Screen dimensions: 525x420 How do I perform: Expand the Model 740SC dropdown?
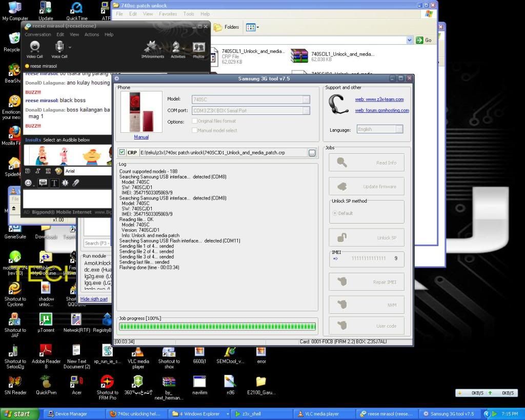(306, 99)
